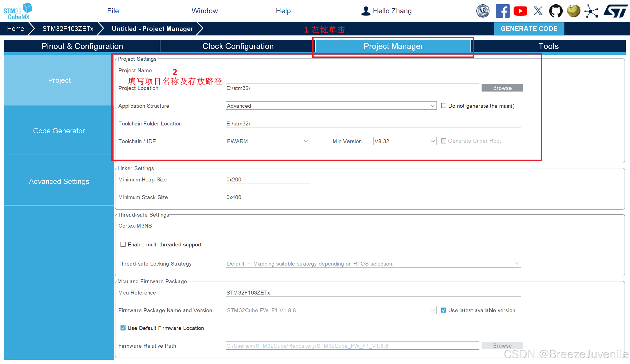Click the ST community network star icon
The height and width of the screenshot is (364, 630).
(x=591, y=11)
